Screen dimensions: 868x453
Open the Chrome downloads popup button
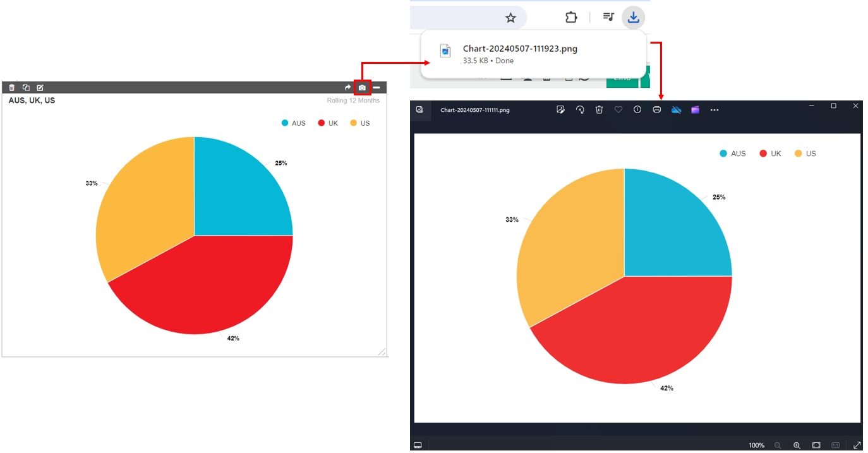633,18
